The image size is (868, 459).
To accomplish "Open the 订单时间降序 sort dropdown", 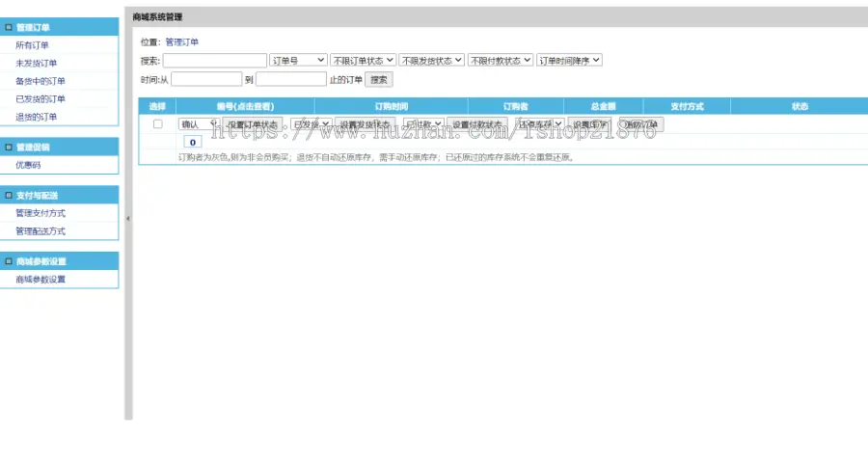I will tap(569, 61).
